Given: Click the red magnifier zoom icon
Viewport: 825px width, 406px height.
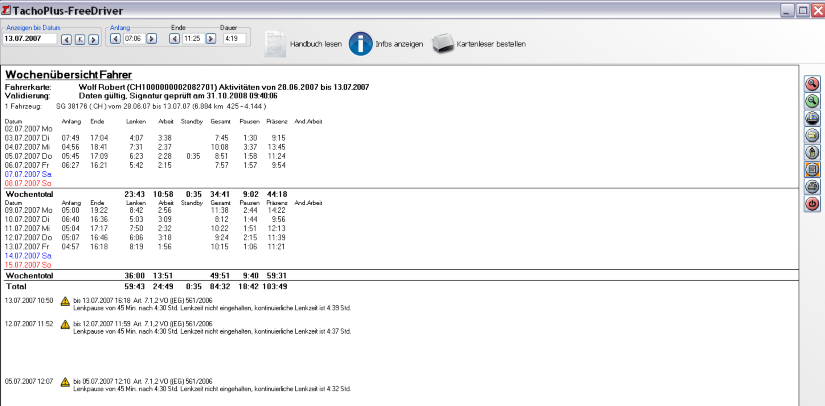Looking at the screenshot, I should point(812,83).
